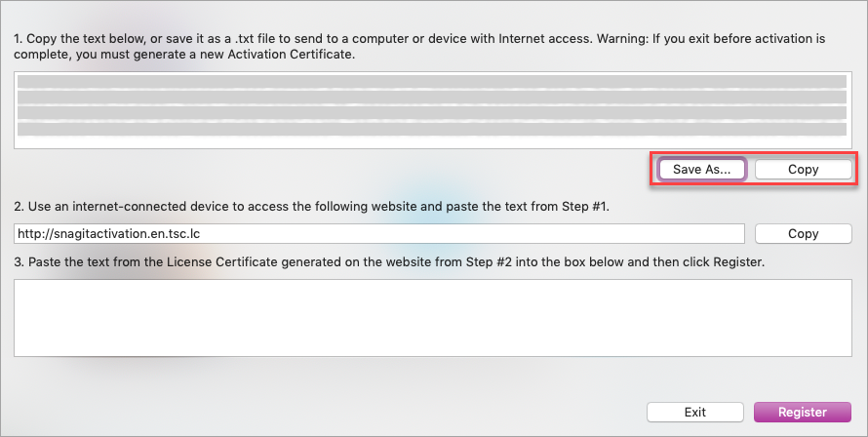This screenshot has height=437, width=868.
Task: Select first line of the certificate text
Action: click(432, 82)
